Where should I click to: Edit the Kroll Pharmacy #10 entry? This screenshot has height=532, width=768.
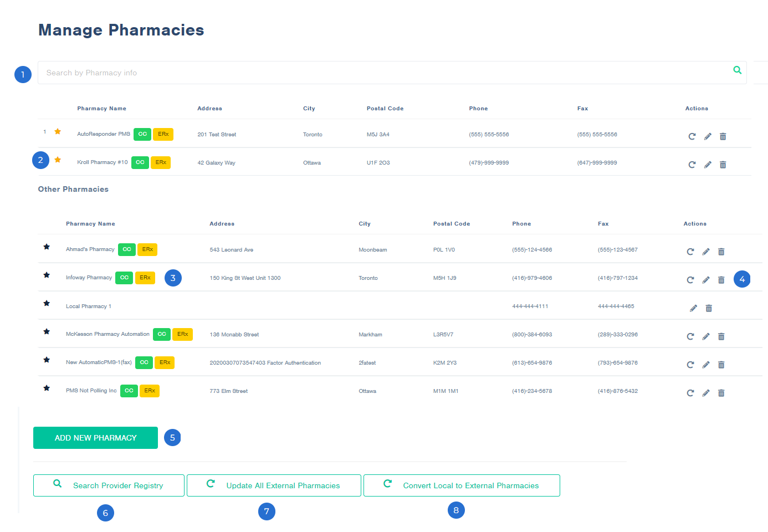point(708,165)
